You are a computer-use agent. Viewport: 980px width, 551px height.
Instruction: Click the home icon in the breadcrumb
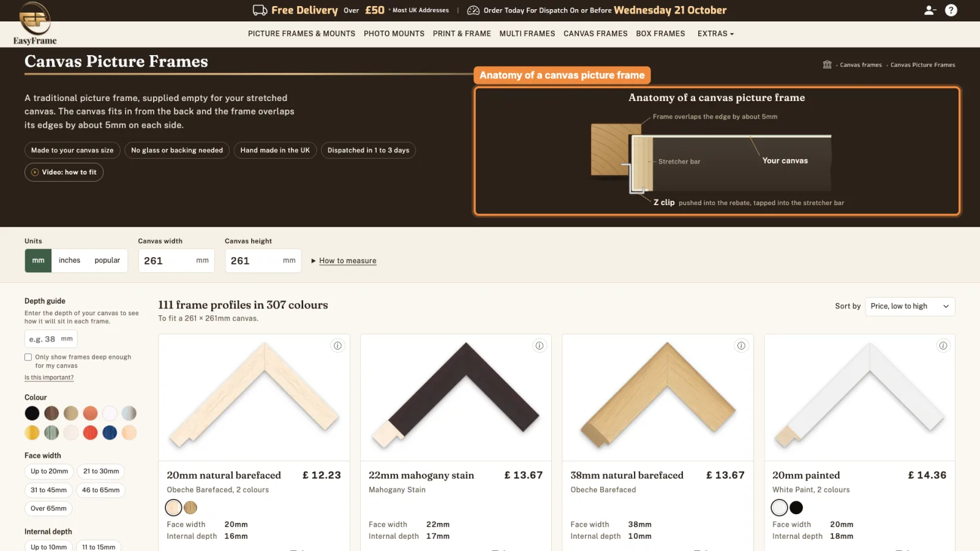click(x=827, y=64)
